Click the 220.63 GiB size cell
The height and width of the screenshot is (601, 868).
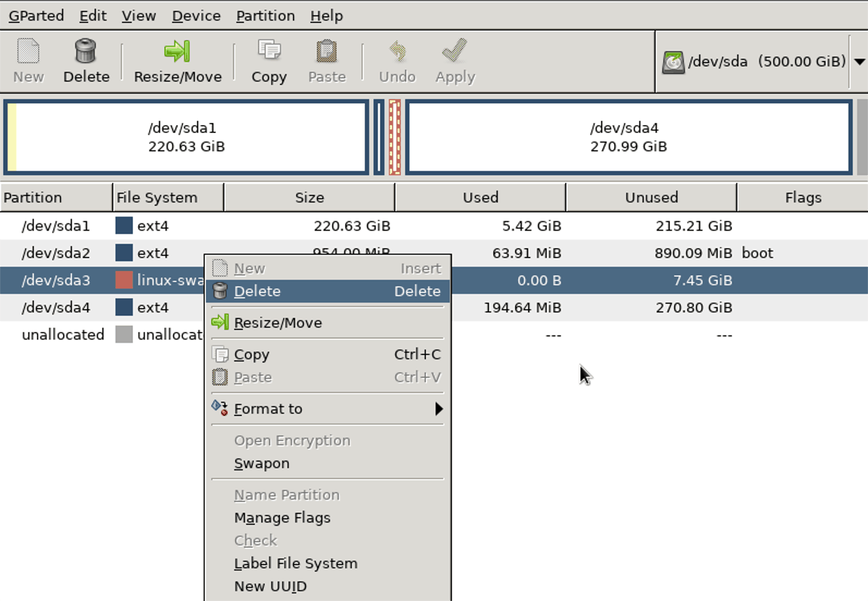pyautogui.click(x=352, y=226)
